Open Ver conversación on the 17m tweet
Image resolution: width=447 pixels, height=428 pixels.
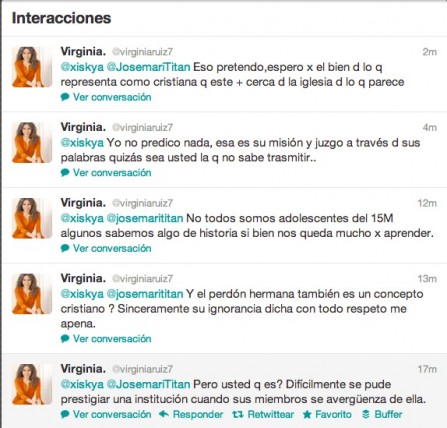tap(112, 414)
